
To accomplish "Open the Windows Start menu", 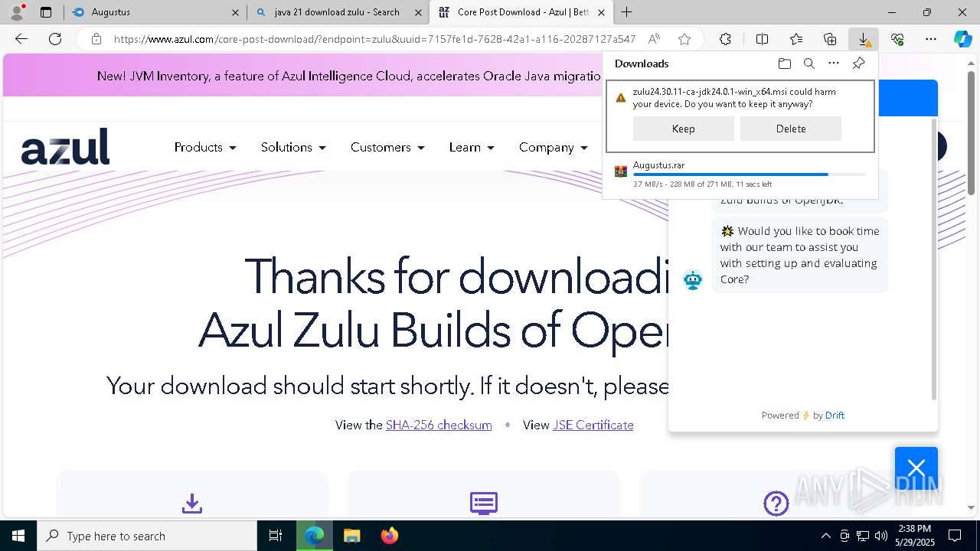I will pyautogui.click(x=18, y=536).
